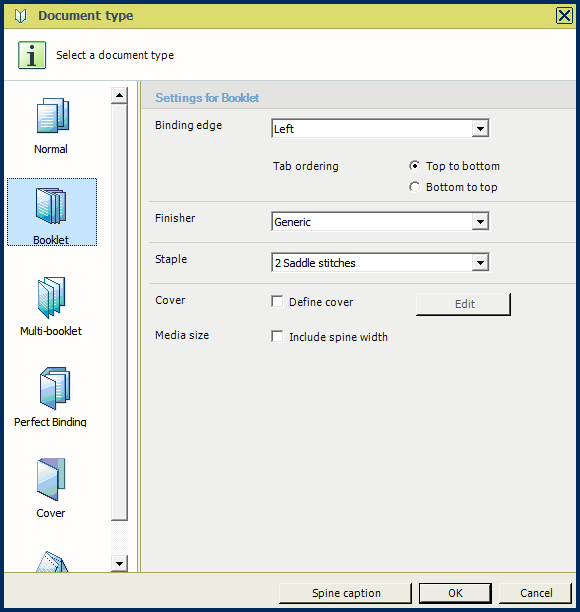Click the document type list scroll down arrow
Screen dimensions: 580x612
pos(119,564)
